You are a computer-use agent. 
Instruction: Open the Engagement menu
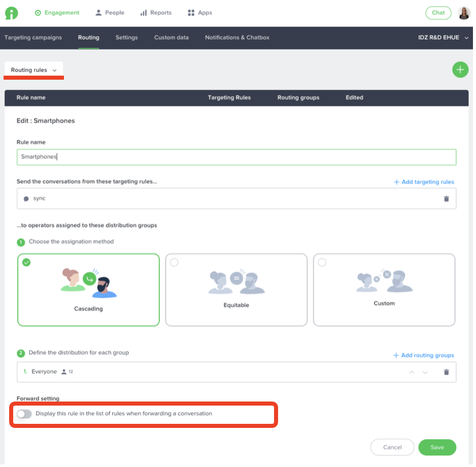point(57,13)
